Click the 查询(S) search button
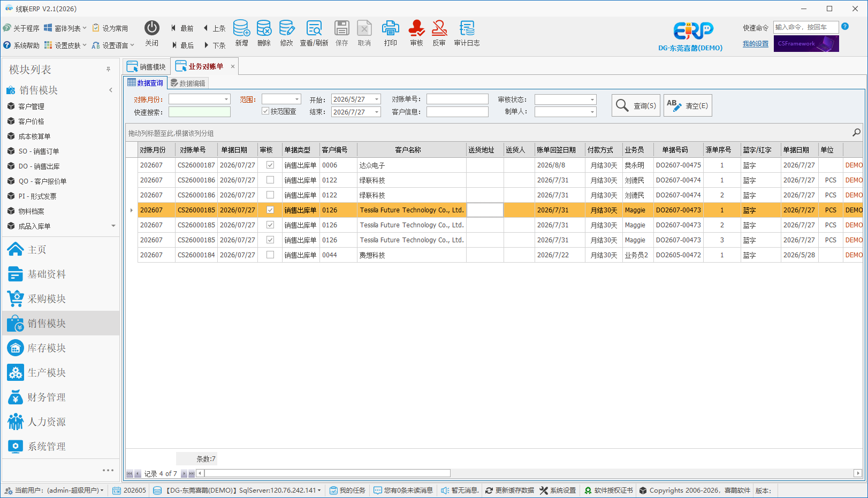 coord(636,105)
